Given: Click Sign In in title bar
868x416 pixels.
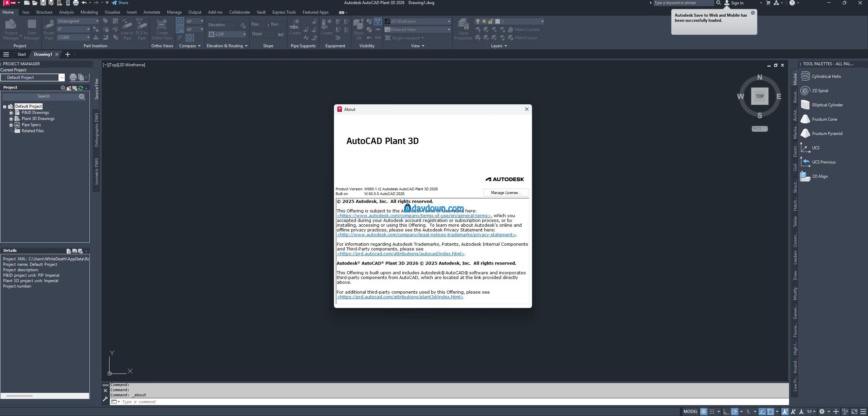Looking at the screenshot, I should [734, 3].
